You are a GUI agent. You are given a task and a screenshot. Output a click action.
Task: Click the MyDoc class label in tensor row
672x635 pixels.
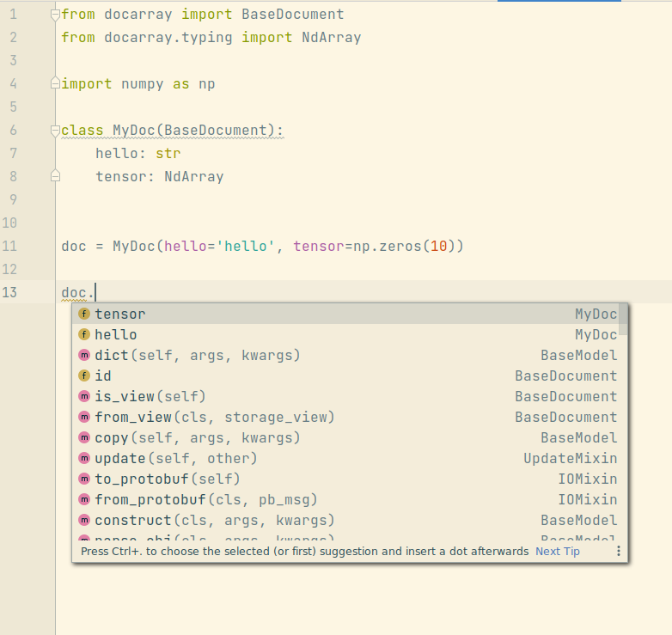pyautogui.click(x=596, y=314)
